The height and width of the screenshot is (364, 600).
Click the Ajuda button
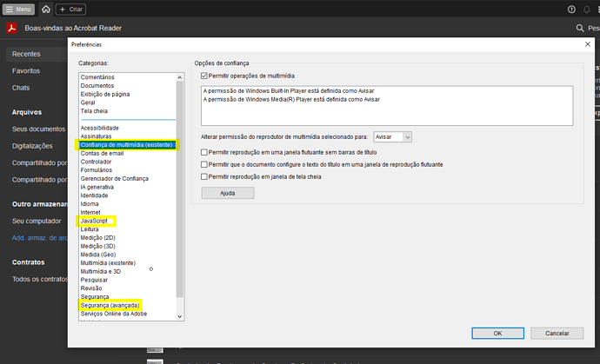(227, 193)
